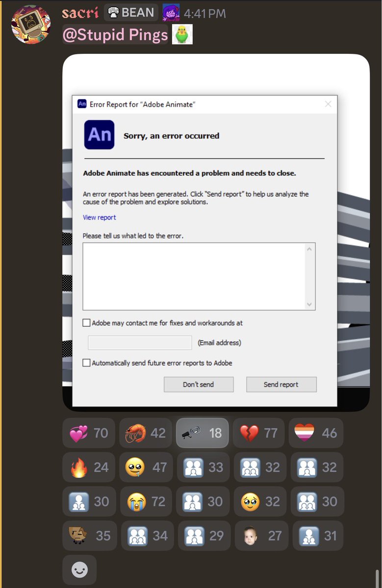
Task: Click the "Sorry, an error occurred" heading
Action: click(x=171, y=136)
